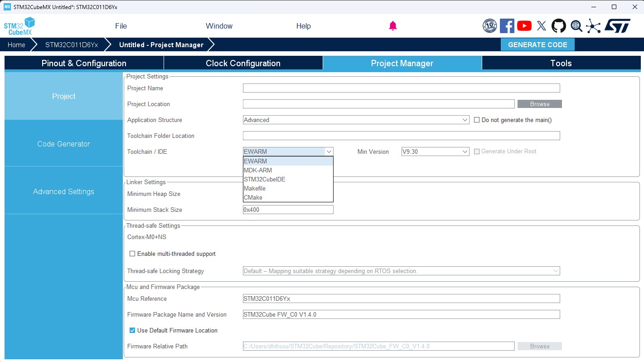Go to Home breadcrumb
The image size is (644, 362).
(16, 44)
